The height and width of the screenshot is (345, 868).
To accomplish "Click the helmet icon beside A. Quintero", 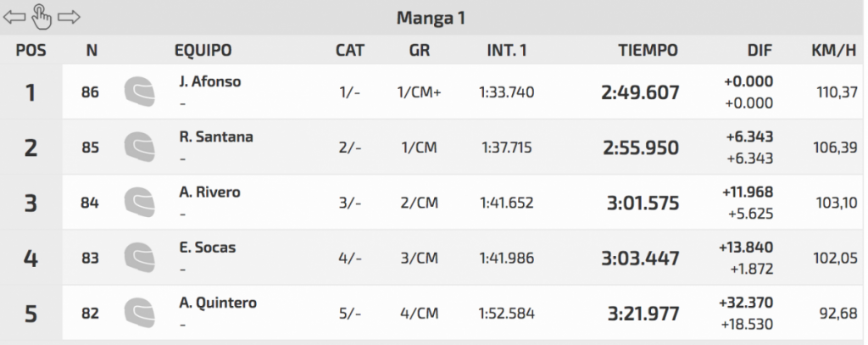I will tap(139, 314).
